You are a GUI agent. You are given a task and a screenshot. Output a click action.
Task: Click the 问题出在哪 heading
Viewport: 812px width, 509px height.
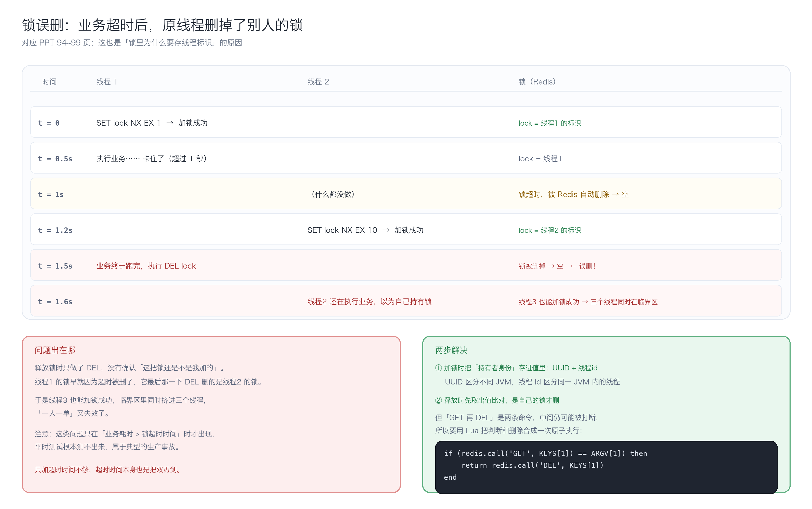[55, 350]
